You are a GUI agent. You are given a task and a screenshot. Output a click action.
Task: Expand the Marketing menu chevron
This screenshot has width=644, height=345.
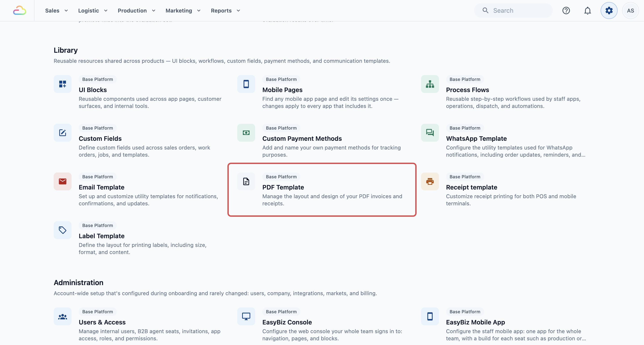(199, 11)
